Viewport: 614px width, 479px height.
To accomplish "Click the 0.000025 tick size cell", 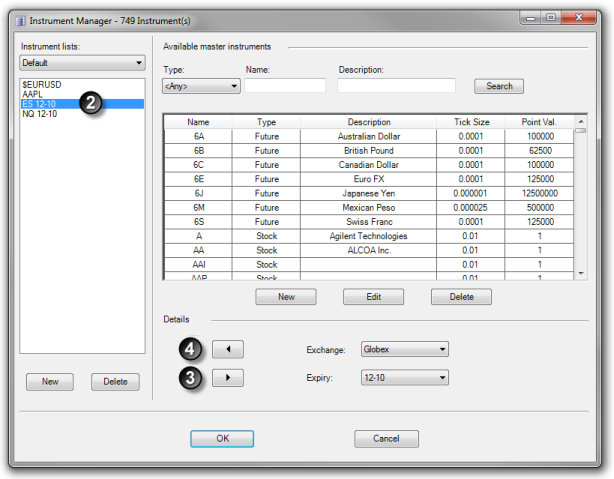I will tap(471, 207).
